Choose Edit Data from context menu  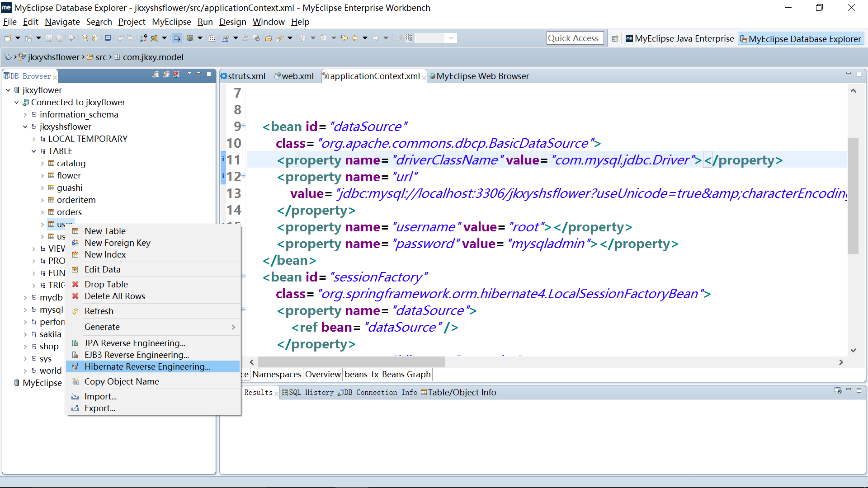pos(153,269)
